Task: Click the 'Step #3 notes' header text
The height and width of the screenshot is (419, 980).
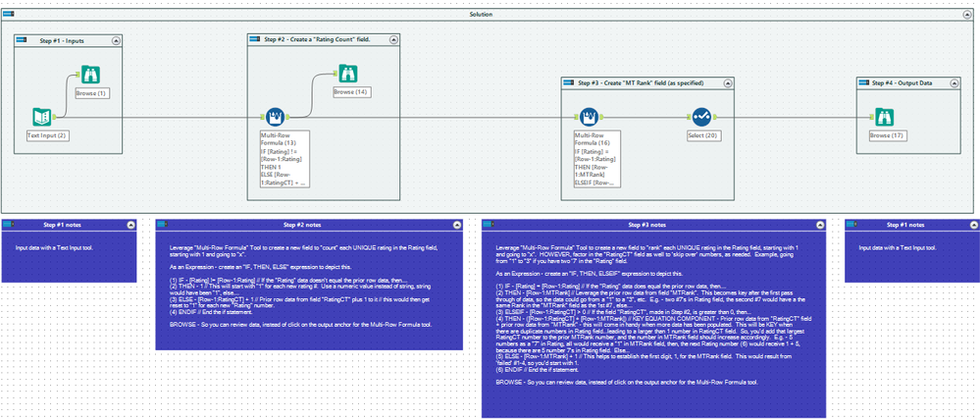Action: click(648, 225)
